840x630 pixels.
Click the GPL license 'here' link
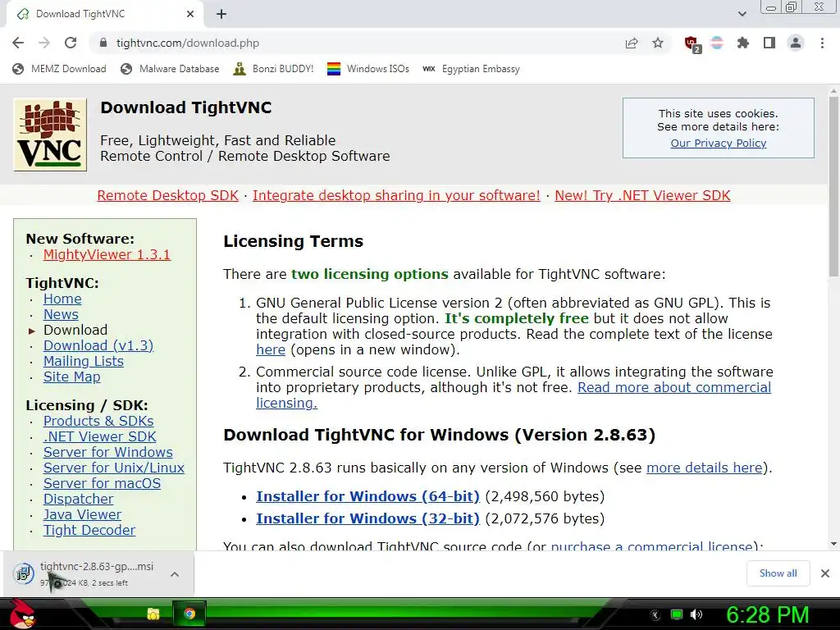coord(271,349)
